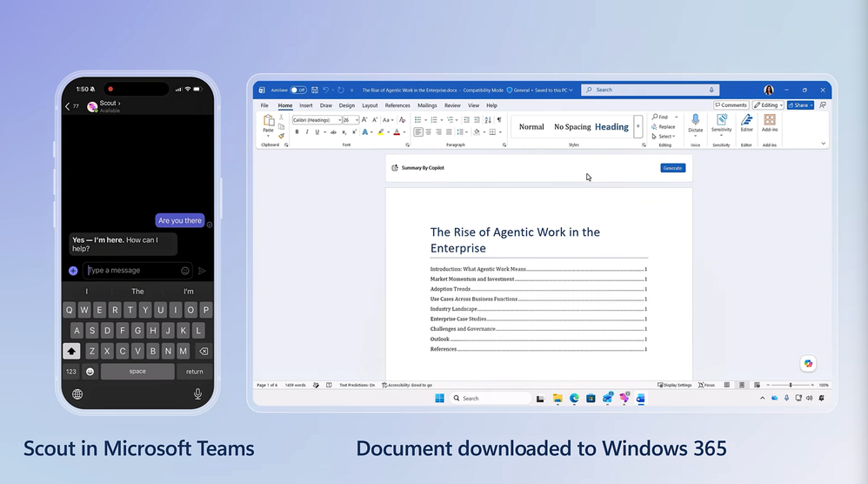
Task: Tap the plus attach icon in Teams chat
Action: pos(73,271)
